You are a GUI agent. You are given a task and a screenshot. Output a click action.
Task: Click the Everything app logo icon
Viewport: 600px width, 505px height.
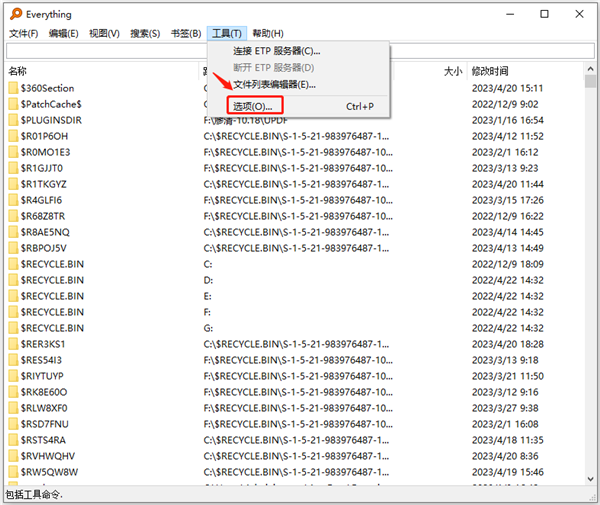pos(16,14)
